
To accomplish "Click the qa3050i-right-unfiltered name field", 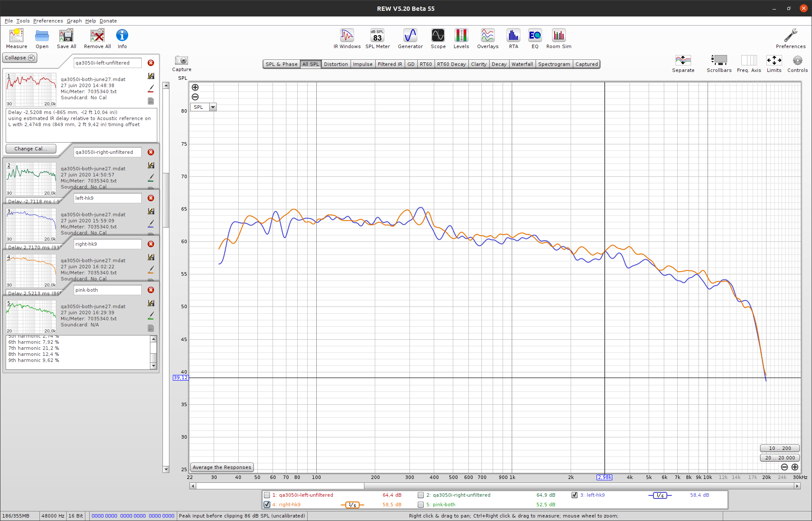I will pos(107,152).
